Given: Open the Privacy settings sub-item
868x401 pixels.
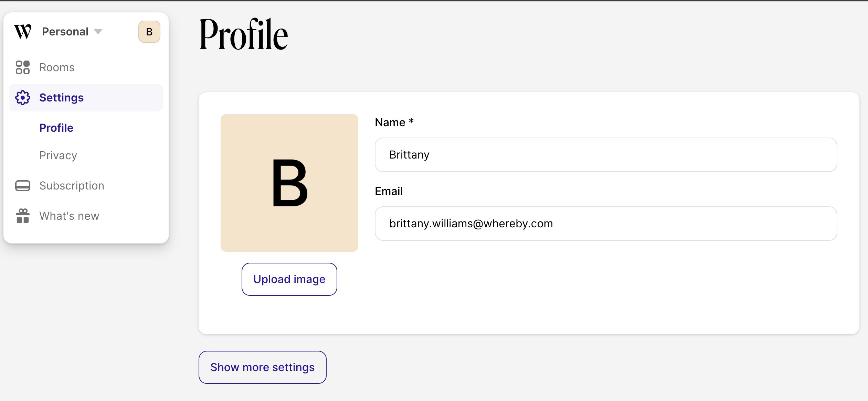Looking at the screenshot, I should [58, 155].
